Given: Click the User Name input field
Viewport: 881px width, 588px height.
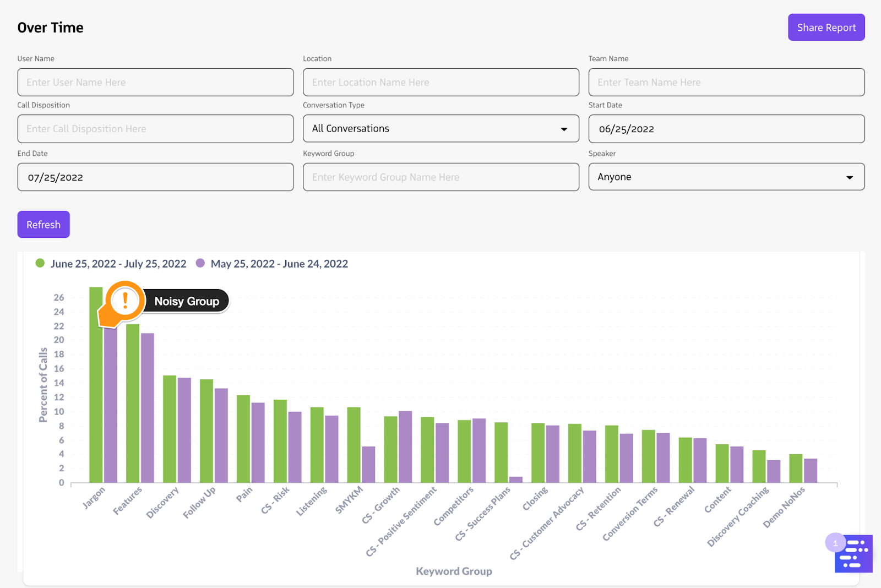Looking at the screenshot, I should click(155, 83).
